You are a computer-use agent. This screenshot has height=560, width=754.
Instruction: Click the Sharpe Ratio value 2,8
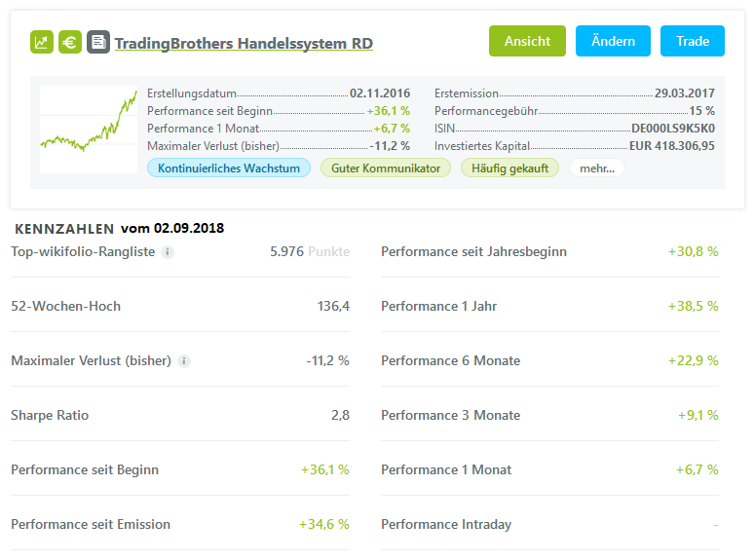tap(340, 415)
